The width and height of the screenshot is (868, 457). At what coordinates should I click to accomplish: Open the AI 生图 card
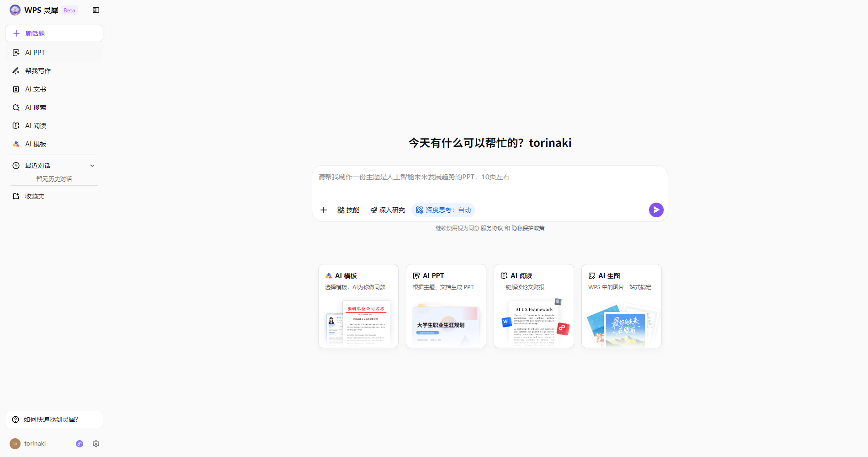pos(621,306)
